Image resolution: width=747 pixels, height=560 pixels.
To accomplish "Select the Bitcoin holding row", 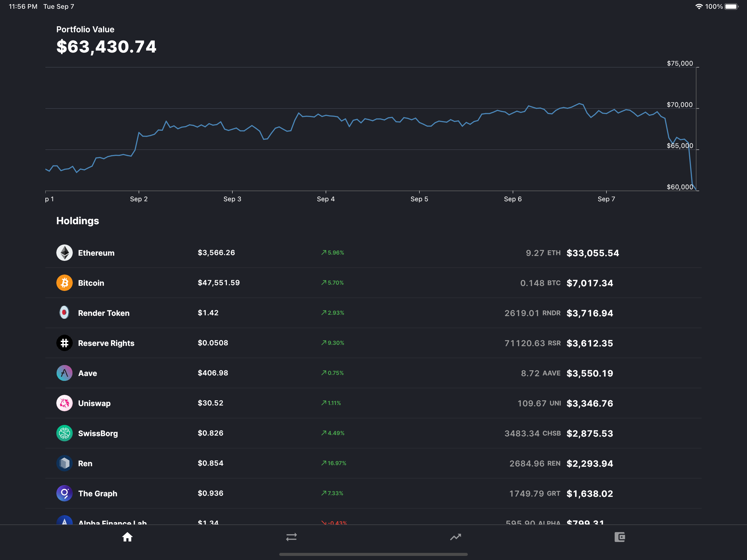I will tap(372, 283).
